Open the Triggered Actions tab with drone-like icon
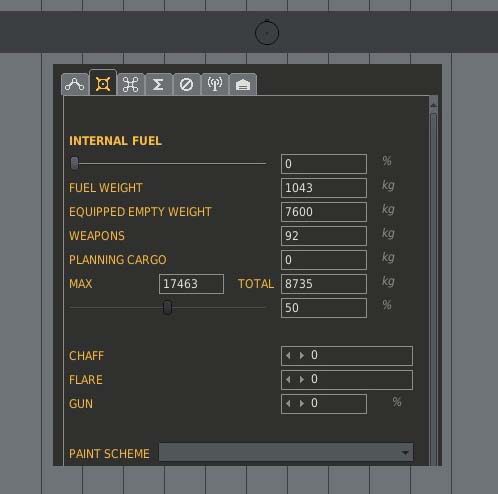Viewport: 498px width, 494px height. click(x=131, y=84)
